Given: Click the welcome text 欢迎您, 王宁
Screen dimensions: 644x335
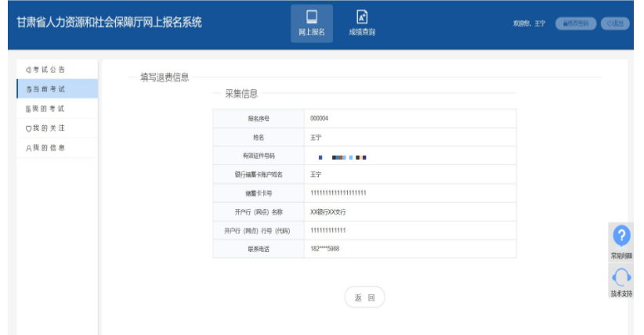Looking at the screenshot, I should [x=529, y=23].
